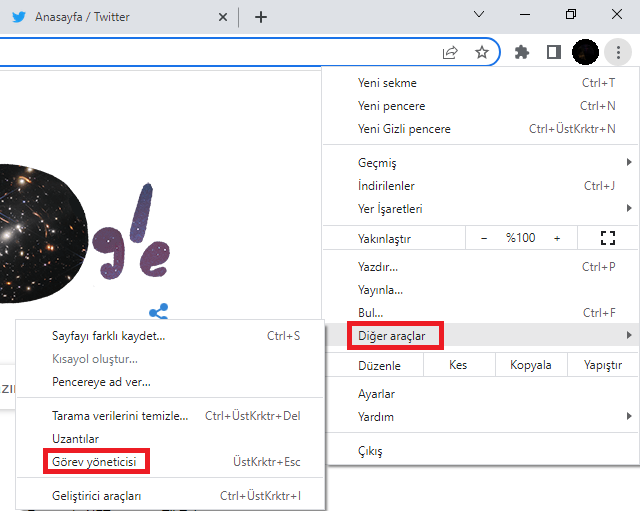
Task: Click the Kes button
Action: [459, 365]
